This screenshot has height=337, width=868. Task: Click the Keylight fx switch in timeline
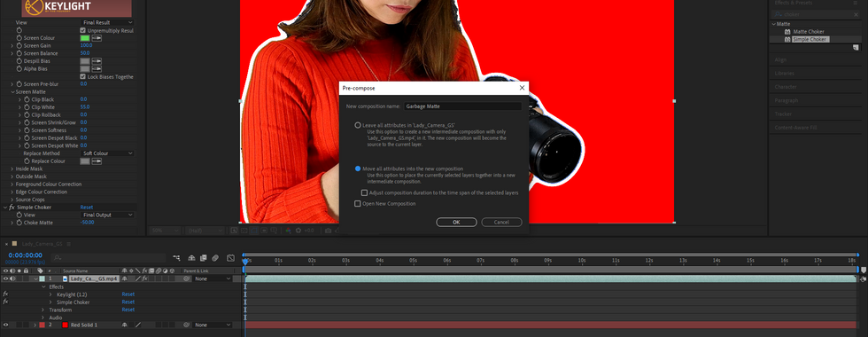(x=5, y=294)
